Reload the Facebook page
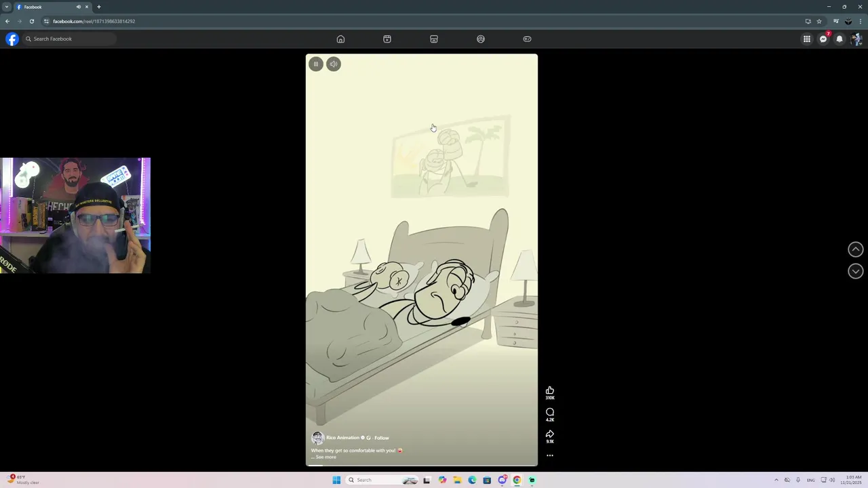 tap(31, 21)
